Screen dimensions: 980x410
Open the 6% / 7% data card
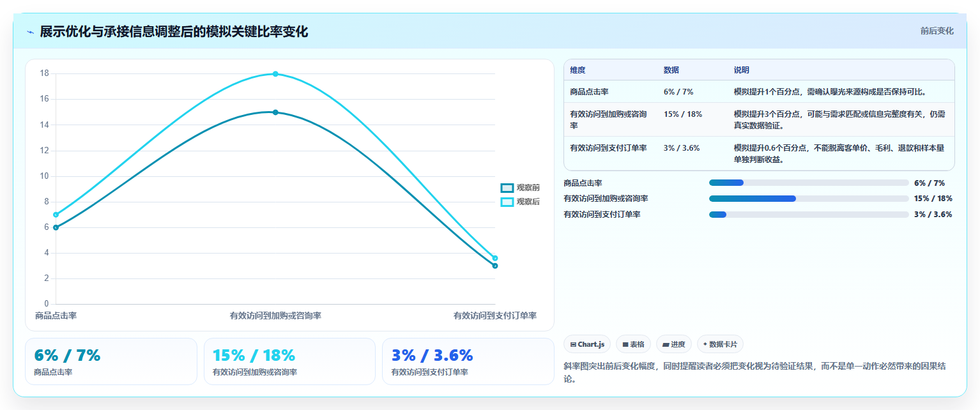click(111, 361)
